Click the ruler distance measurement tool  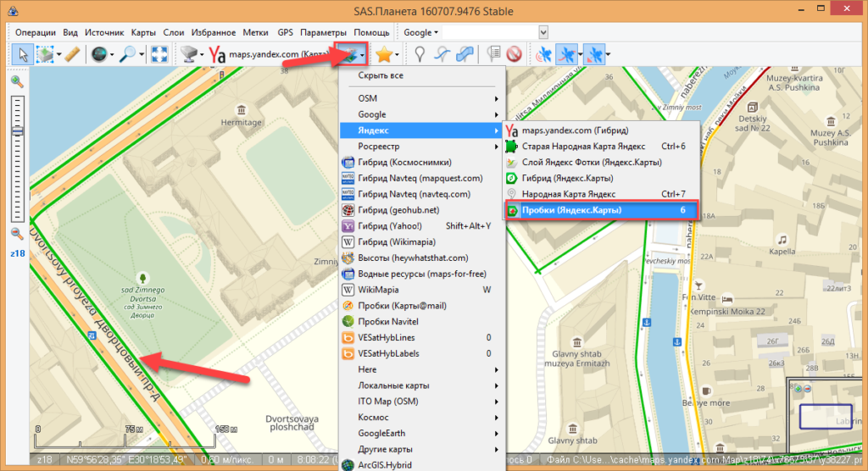click(72, 55)
